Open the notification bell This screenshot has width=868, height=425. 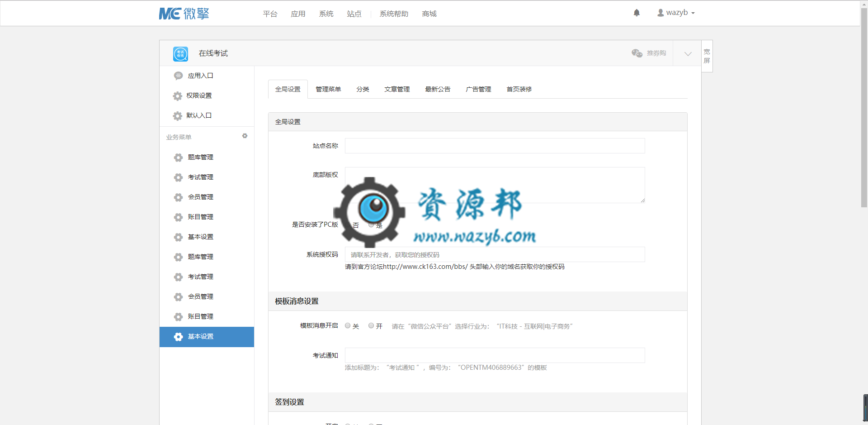[637, 13]
